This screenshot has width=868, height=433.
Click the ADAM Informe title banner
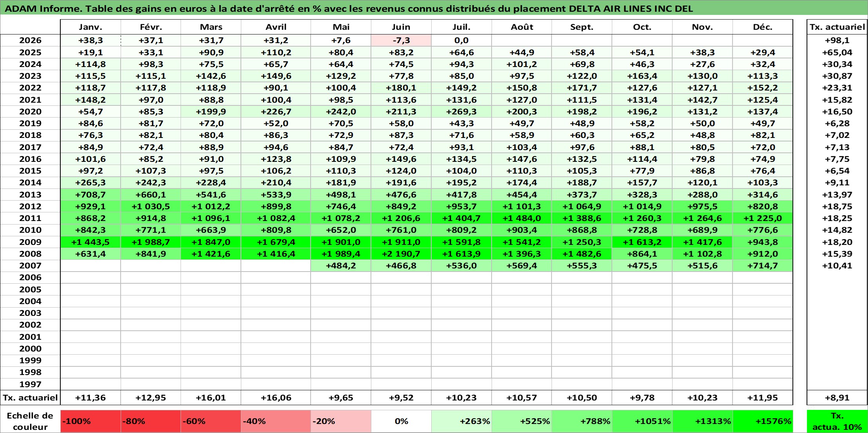coord(434,8)
